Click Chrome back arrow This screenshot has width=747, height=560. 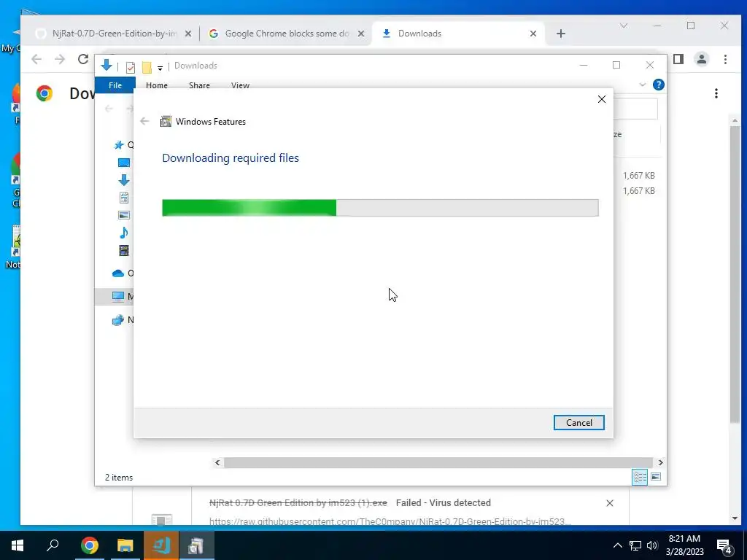point(36,59)
